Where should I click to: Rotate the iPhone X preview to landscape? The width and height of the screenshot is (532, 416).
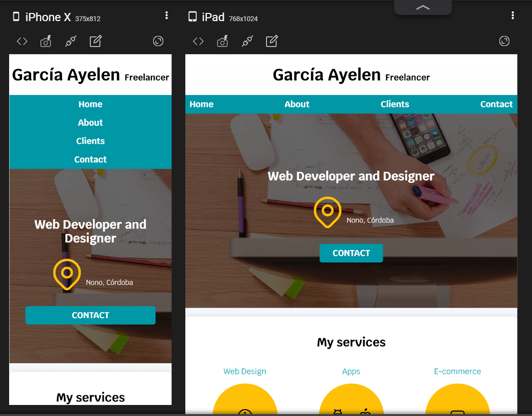click(x=158, y=41)
